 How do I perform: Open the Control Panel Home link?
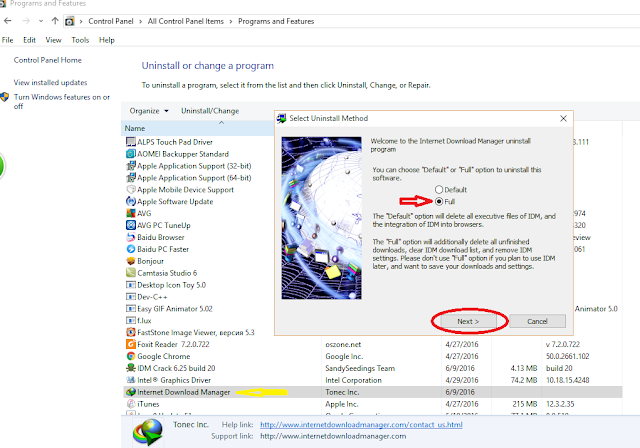click(x=48, y=60)
